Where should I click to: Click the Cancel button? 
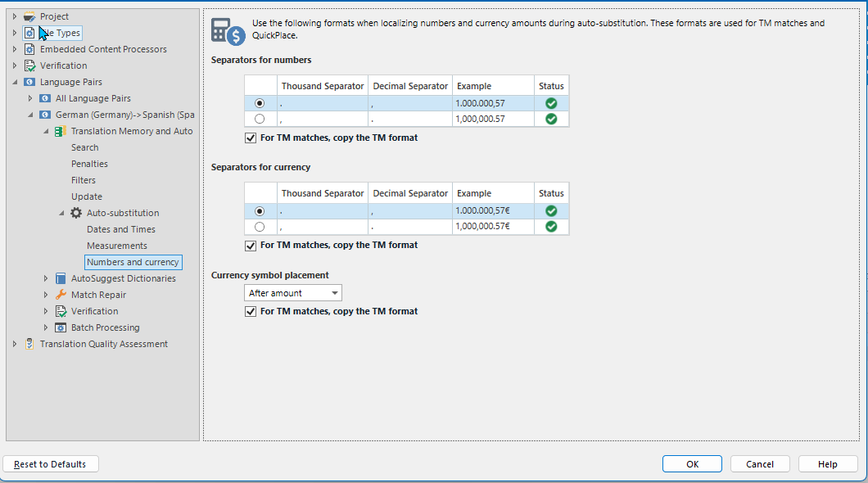[x=760, y=464]
